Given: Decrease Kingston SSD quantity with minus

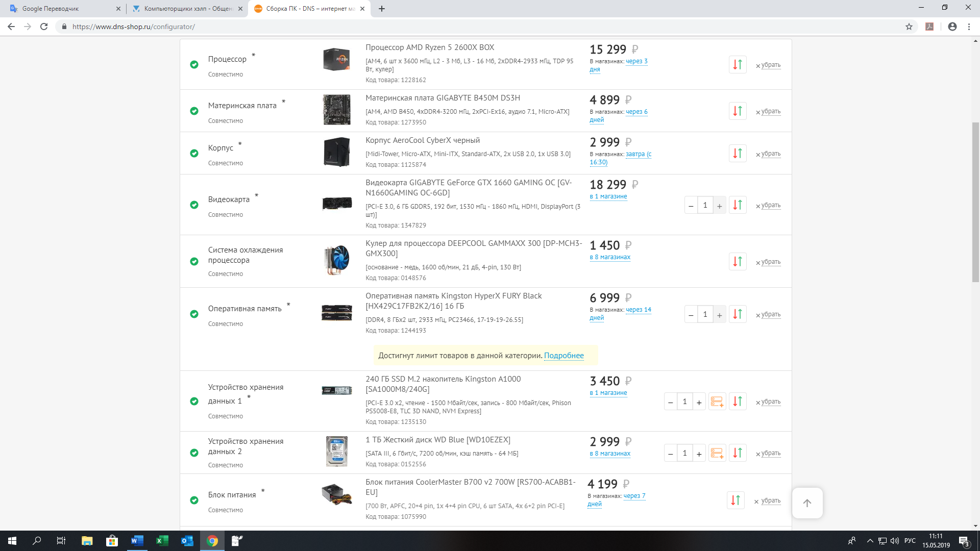Looking at the screenshot, I should click(671, 402).
